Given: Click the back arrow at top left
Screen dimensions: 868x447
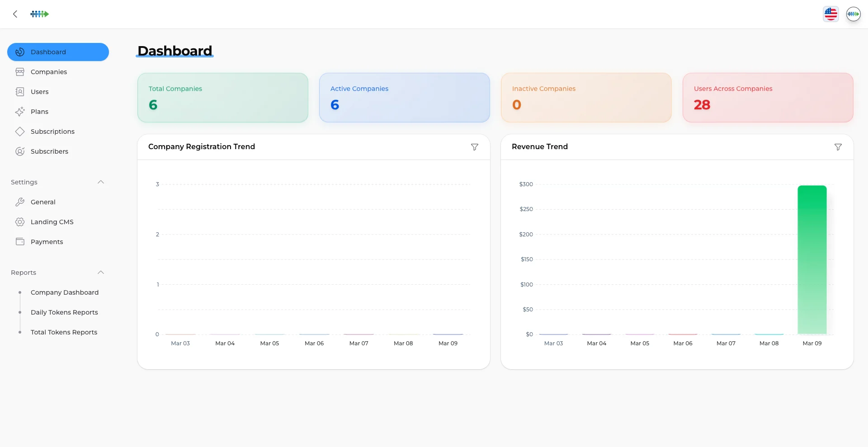Looking at the screenshot, I should [x=15, y=14].
